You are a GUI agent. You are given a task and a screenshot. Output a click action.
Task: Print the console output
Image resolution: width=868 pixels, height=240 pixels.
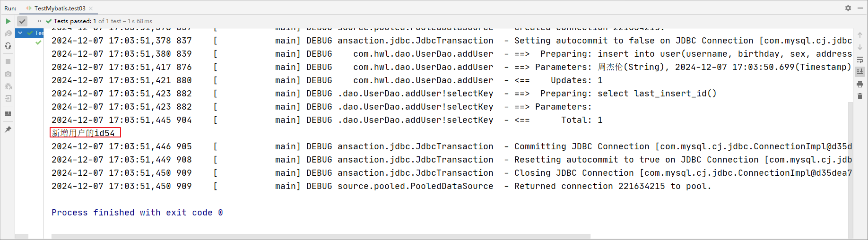[860, 85]
